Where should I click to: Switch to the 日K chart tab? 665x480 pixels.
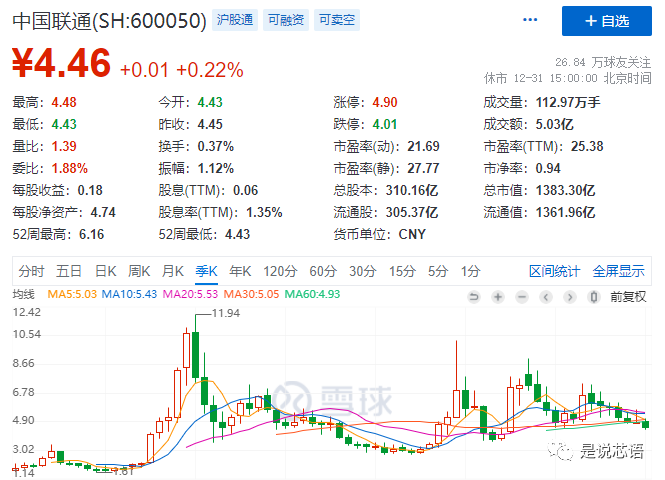pyautogui.click(x=106, y=271)
